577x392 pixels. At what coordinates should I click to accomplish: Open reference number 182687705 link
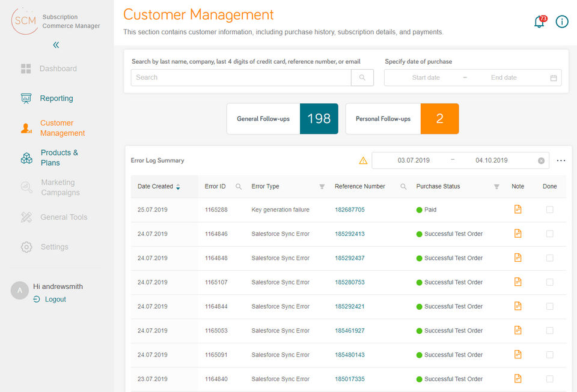(350, 210)
